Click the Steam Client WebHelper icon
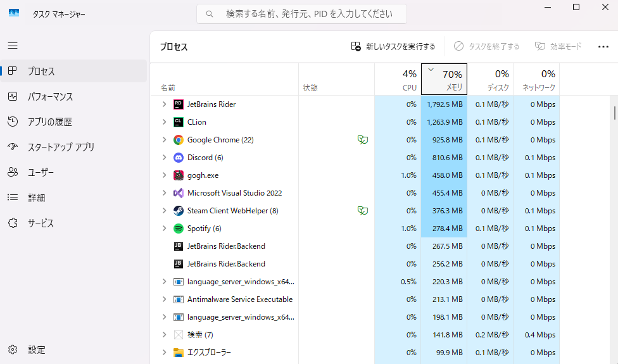The width and height of the screenshot is (618, 364). (x=179, y=211)
